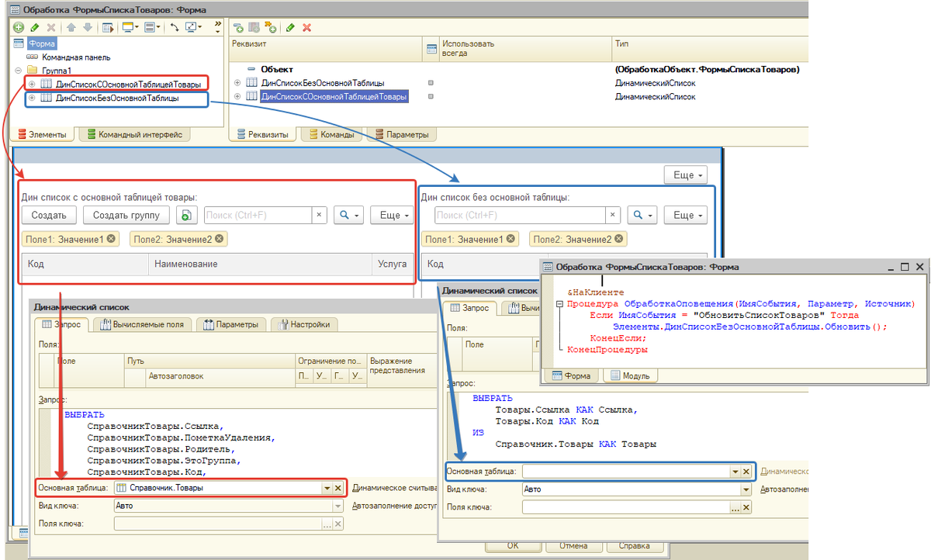The height and width of the screenshot is (560, 931).
Task: Expand ДинСписокСОсновнойТаблицейТовары in elements tree
Action: click(x=31, y=83)
